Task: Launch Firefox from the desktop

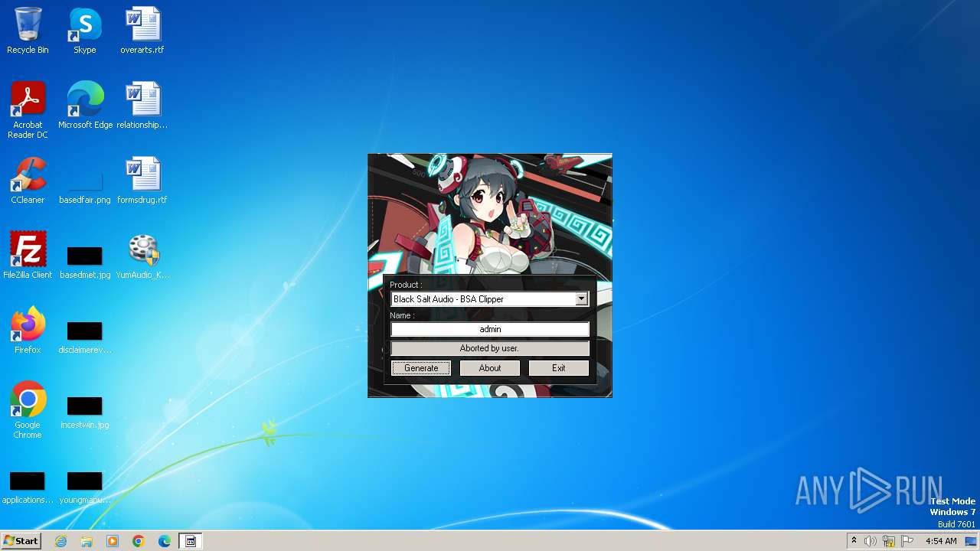Action: click(x=28, y=331)
